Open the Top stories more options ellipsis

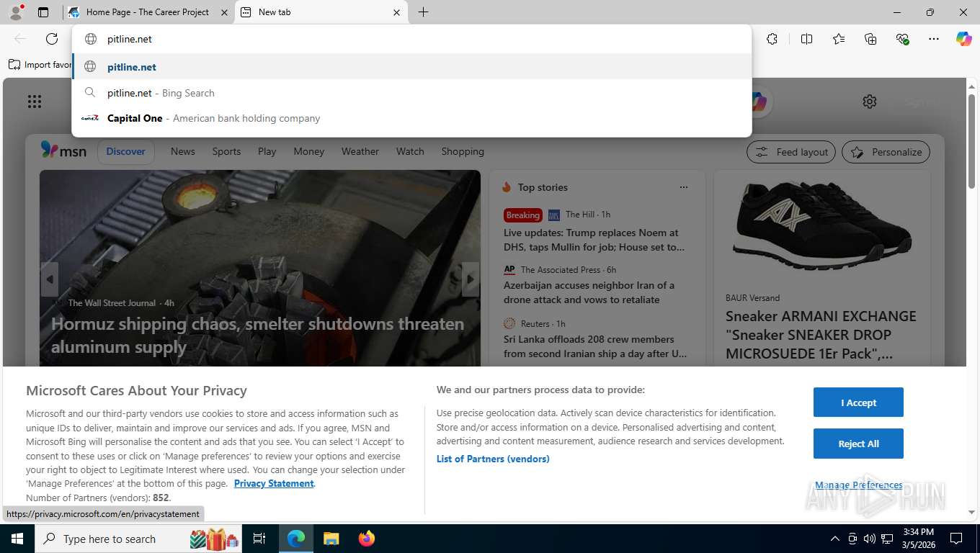point(684,187)
